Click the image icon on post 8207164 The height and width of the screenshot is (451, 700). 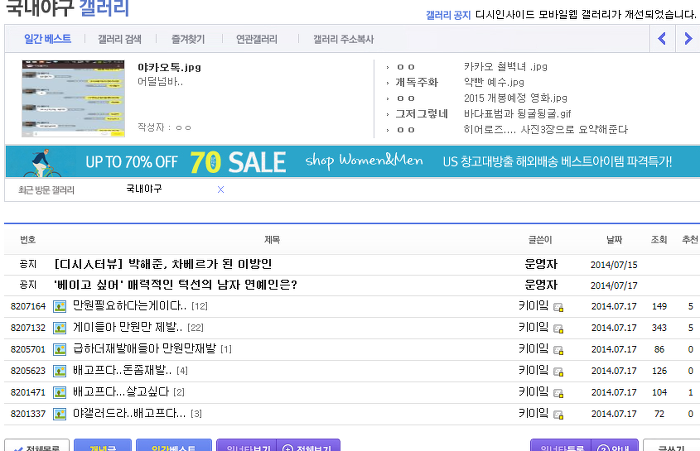click(59, 306)
